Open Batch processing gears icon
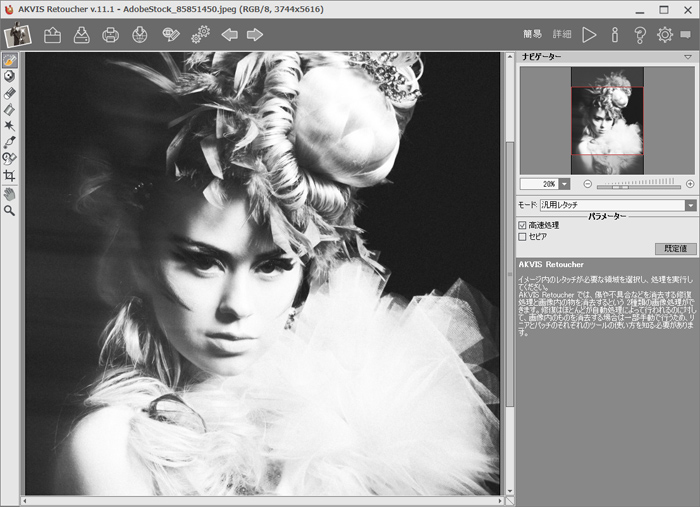Viewport: 700px width, 507px height. pos(200,35)
